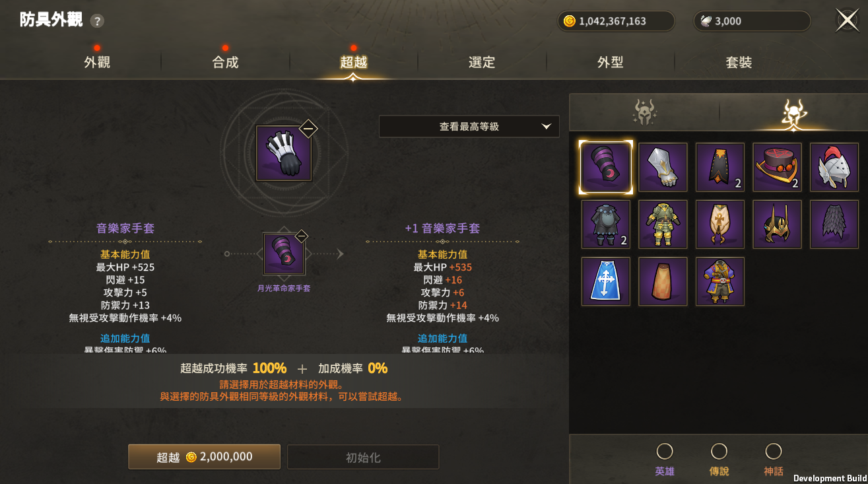
Task: Open the 外型 tab
Action: click(611, 63)
